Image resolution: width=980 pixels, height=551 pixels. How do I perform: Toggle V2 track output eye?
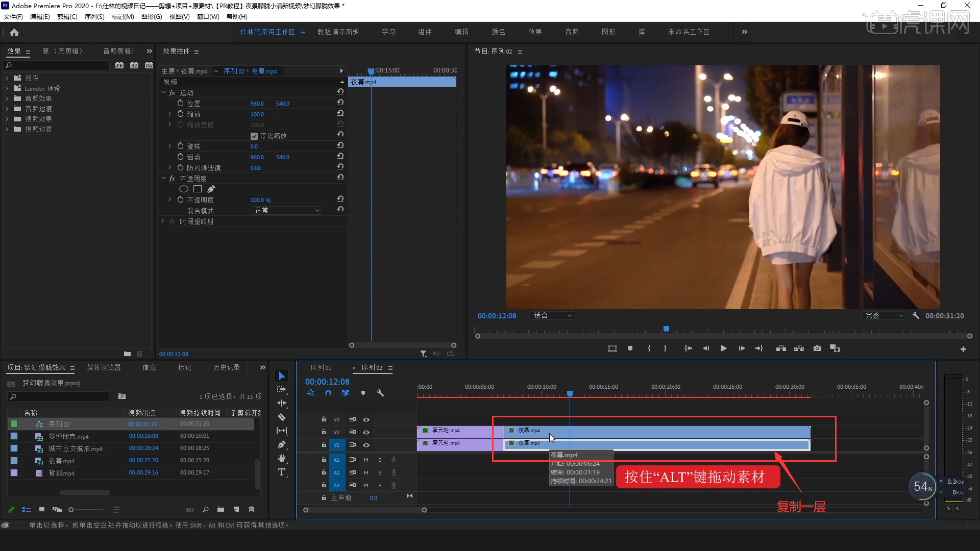[366, 432]
